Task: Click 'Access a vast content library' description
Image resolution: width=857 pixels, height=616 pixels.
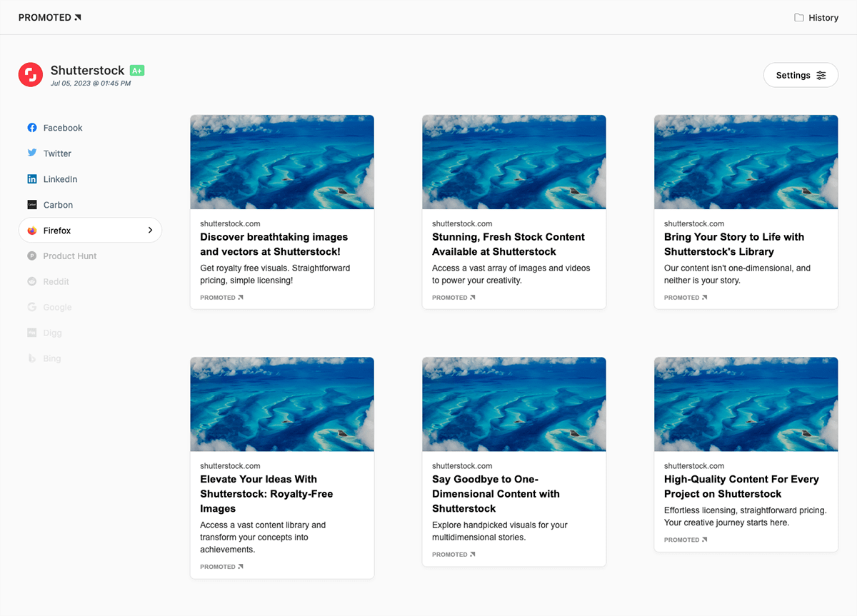Action: tap(263, 537)
